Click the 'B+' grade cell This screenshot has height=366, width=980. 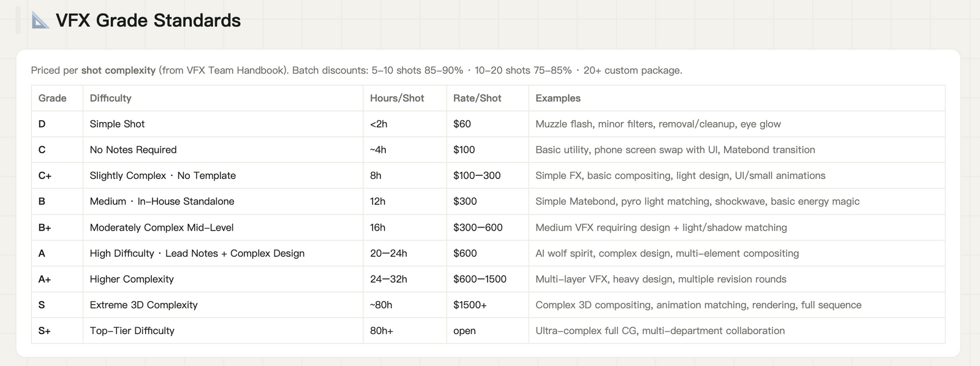[57, 227]
